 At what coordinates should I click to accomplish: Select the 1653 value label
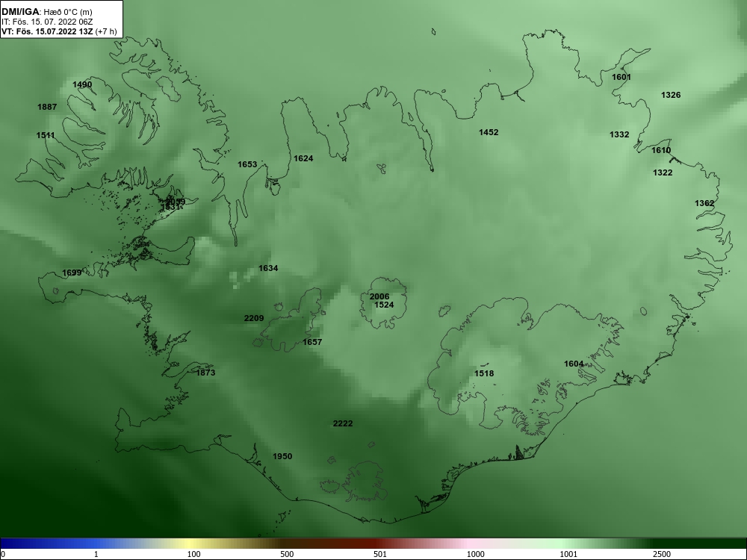click(247, 165)
